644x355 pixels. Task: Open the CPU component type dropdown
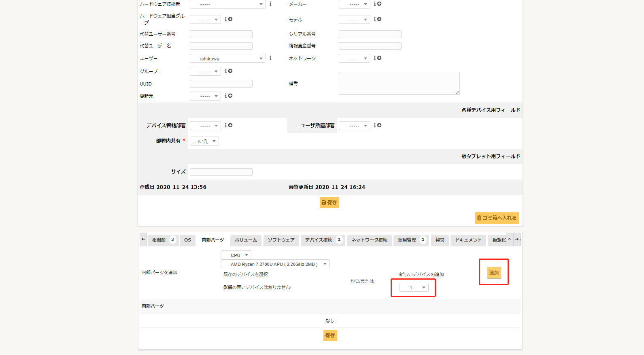coord(236,255)
